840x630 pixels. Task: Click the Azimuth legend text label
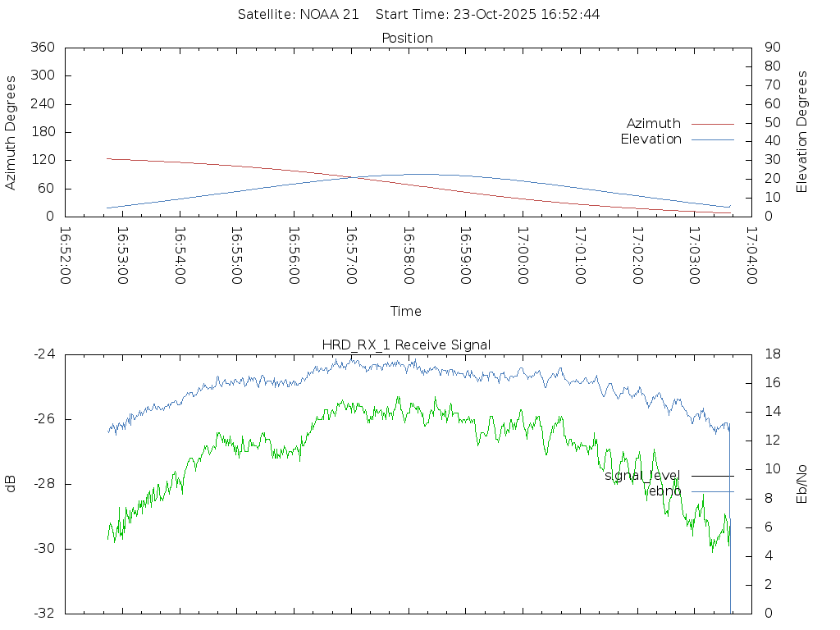click(653, 124)
